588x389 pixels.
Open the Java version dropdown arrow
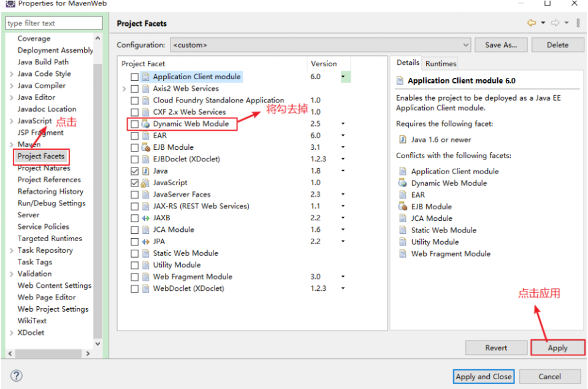click(x=343, y=171)
